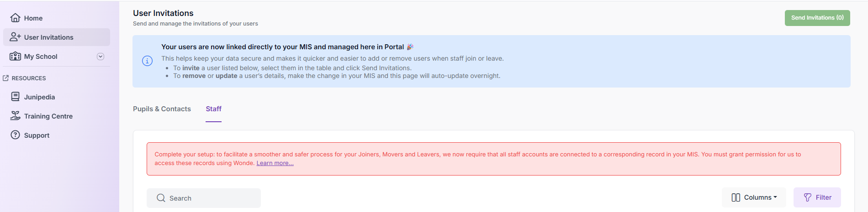Click the RESOURCES section heading
This screenshot has height=212, width=868.
pyautogui.click(x=29, y=78)
